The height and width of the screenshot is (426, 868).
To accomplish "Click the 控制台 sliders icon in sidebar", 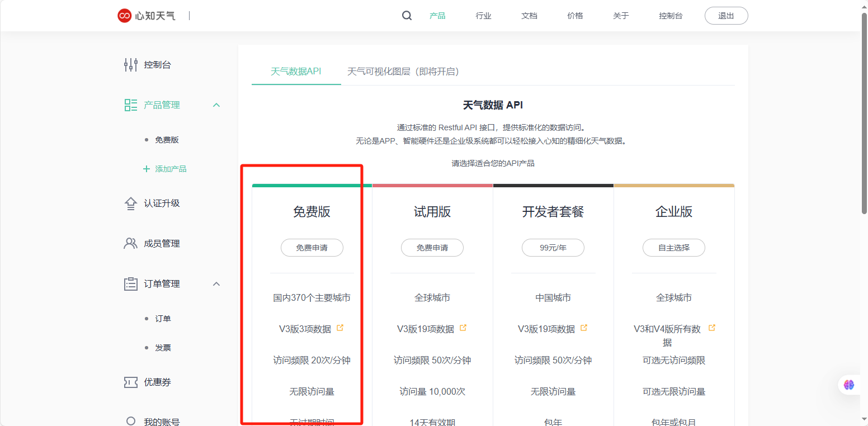I will [130, 65].
